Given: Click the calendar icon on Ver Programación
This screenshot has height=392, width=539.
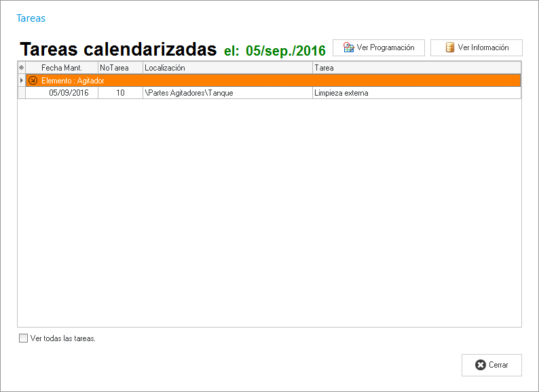Looking at the screenshot, I should (x=348, y=47).
